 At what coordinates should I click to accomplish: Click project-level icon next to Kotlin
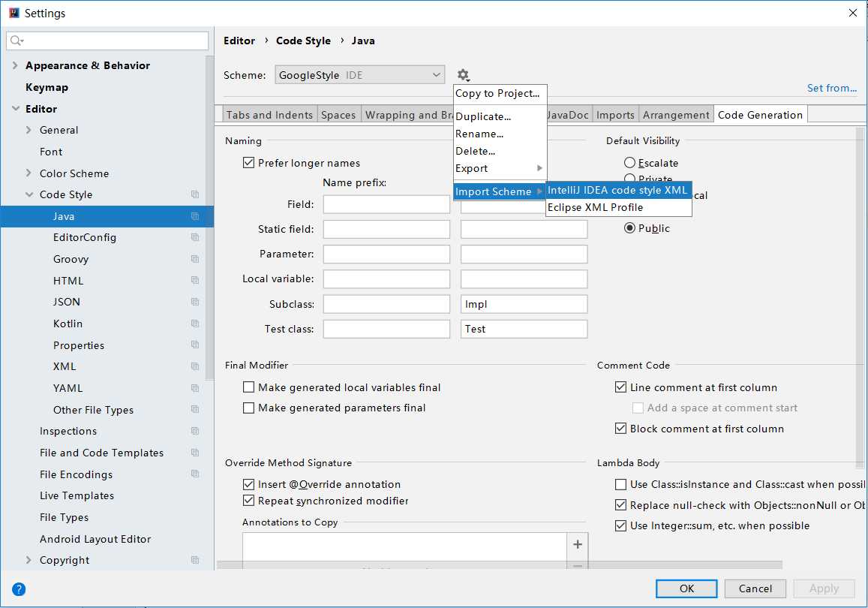point(195,324)
